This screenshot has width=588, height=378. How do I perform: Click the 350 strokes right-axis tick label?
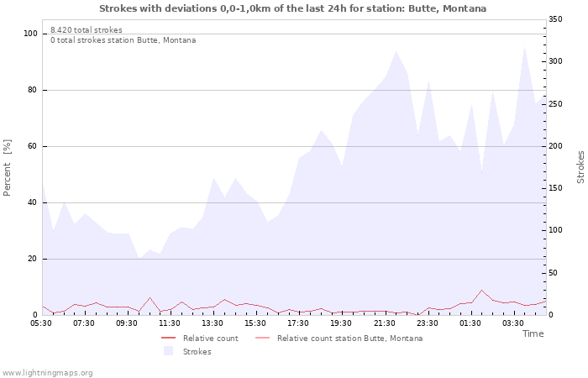(557, 19)
